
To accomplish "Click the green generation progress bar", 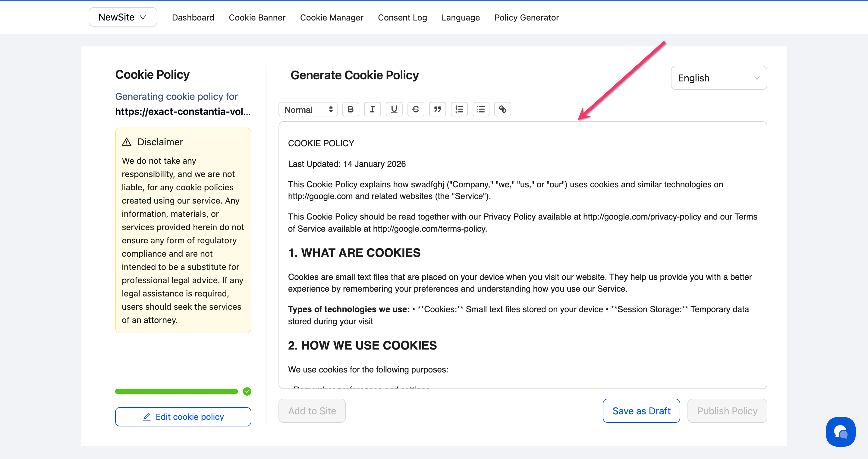I will [177, 391].
